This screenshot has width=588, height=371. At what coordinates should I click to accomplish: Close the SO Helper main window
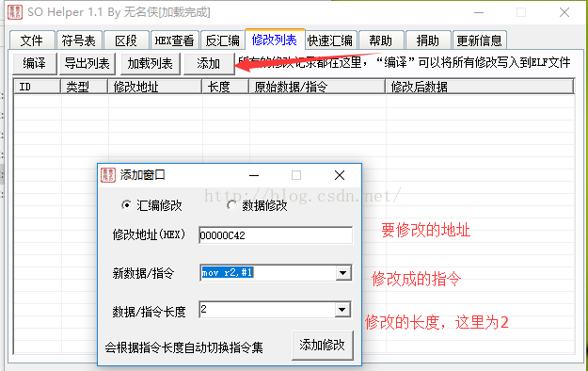(564, 12)
